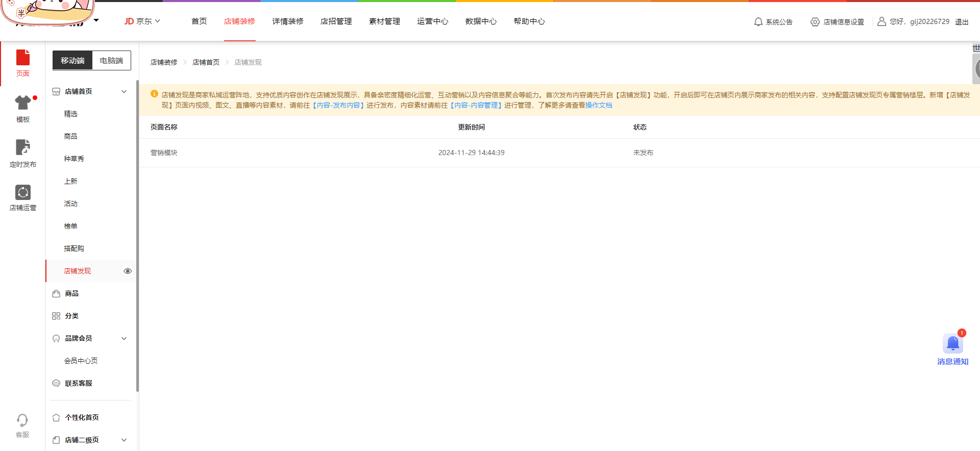Switch to 电脑端 desktop view
The height and width of the screenshot is (451, 980).
click(111, 61)
